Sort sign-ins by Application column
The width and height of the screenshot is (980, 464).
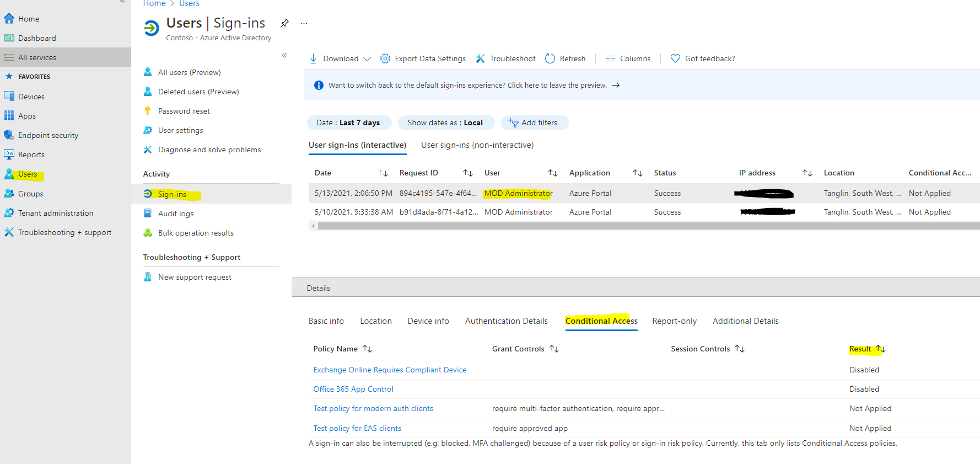pyautogui.click(x=638, y=173)
